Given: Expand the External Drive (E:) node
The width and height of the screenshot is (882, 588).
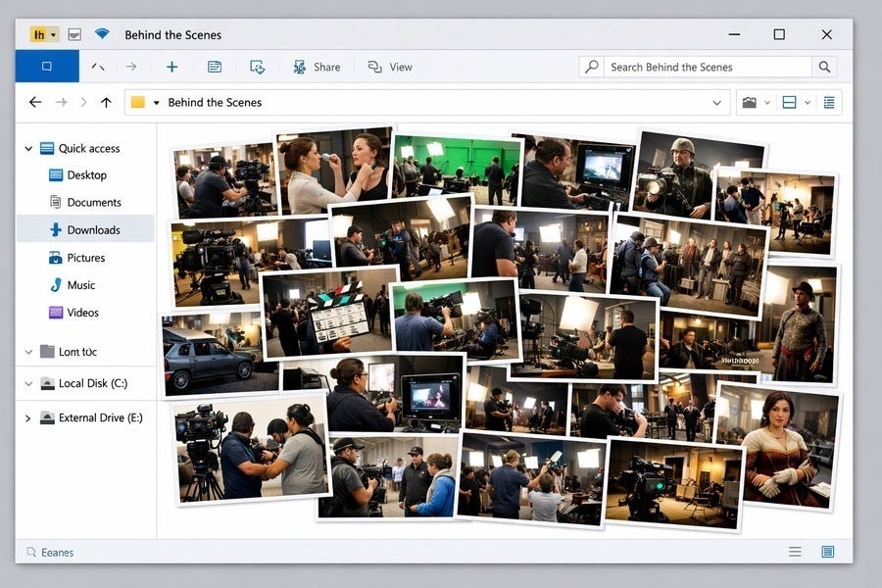Looking at the screenshot, I should click(27, 418).
